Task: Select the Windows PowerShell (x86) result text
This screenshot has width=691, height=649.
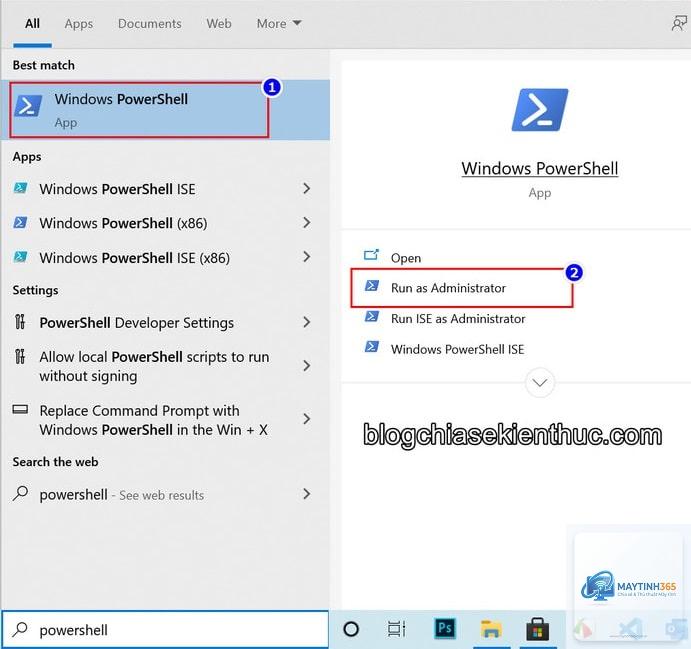Action: (123, 223)
